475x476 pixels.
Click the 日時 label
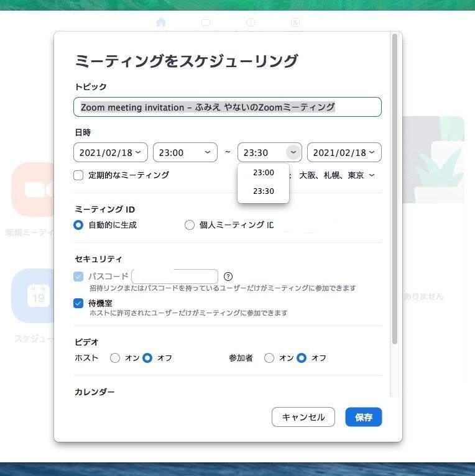83,132
